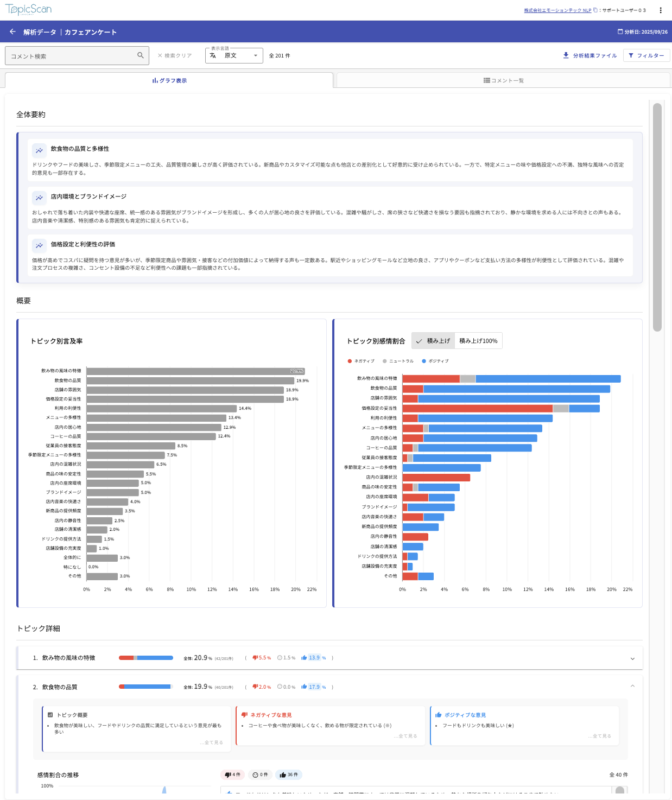
Task: Click the page's vertical scrollbar thumb
Action: [657, 217]
